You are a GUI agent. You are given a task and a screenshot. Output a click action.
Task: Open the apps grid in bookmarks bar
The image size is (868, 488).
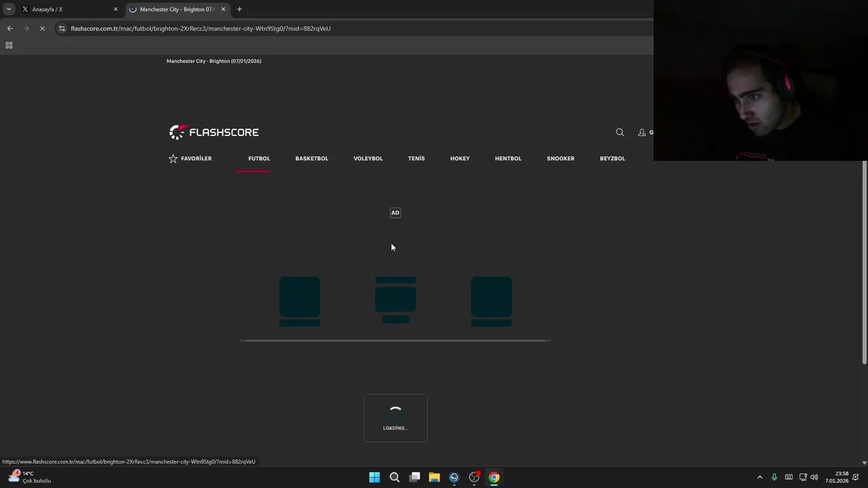[x=9, y=45]
